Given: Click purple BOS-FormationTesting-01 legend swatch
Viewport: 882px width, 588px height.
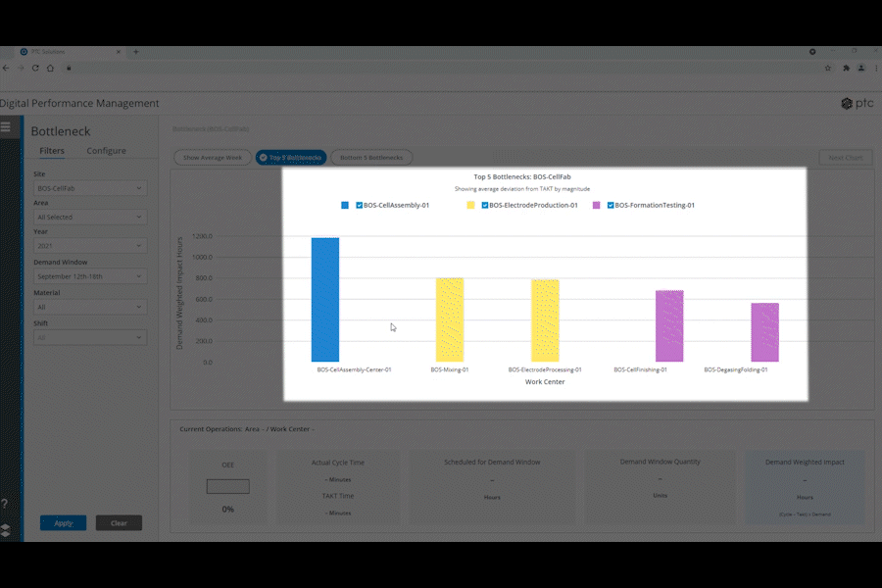Looking at the screenshot, I should click(596, 206).
